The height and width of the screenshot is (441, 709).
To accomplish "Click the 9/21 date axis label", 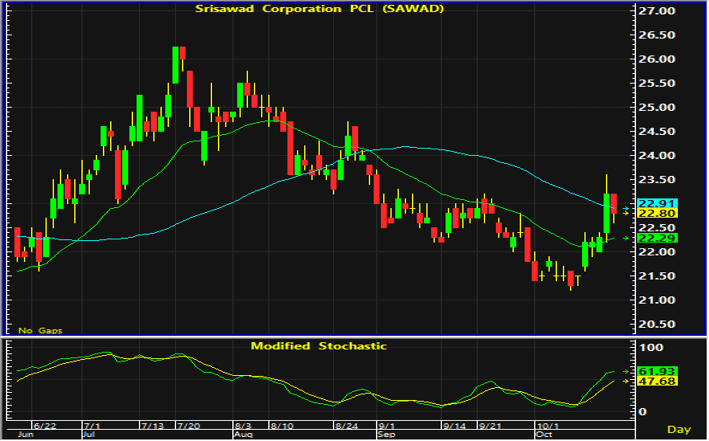I will [x=490, y=426].
